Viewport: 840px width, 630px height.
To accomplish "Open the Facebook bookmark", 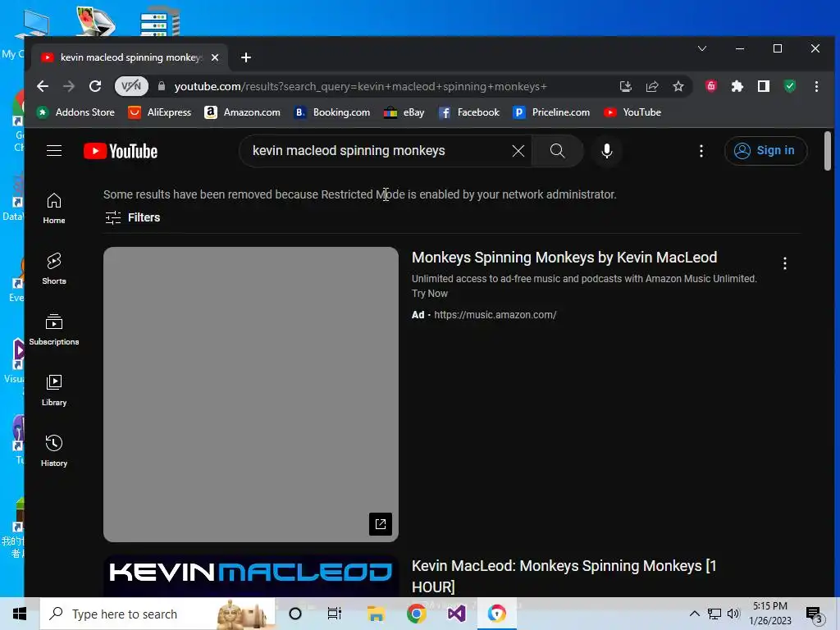I will point(468,112).
